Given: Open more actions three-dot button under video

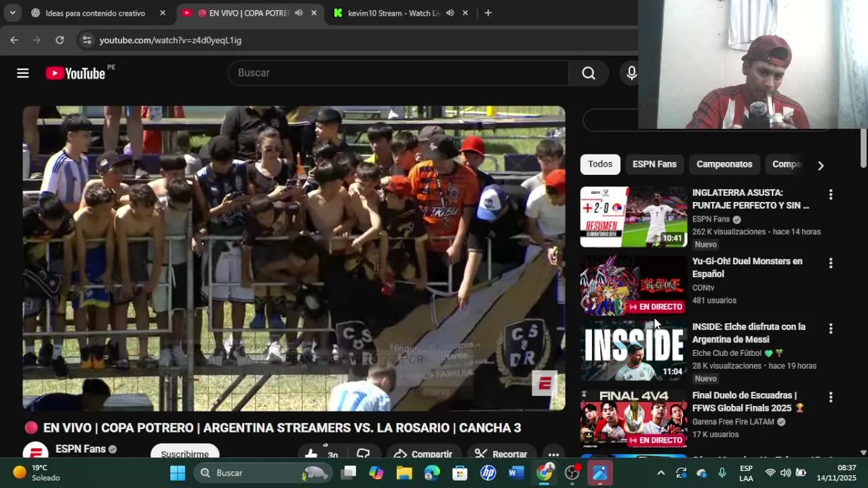Looking at the screenshot, I should coord(553,455).
